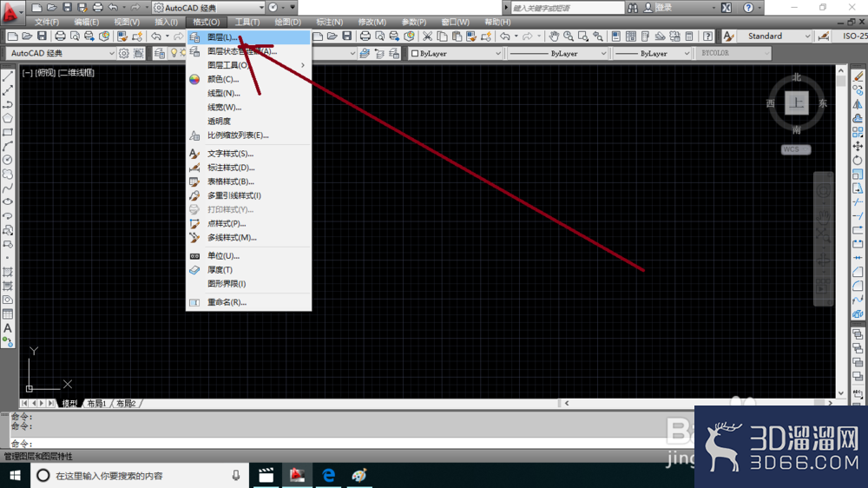The image size is (868, 488).
Task: Click the Zoom Realtime magnifier icon
Action: tap(569, 36)
